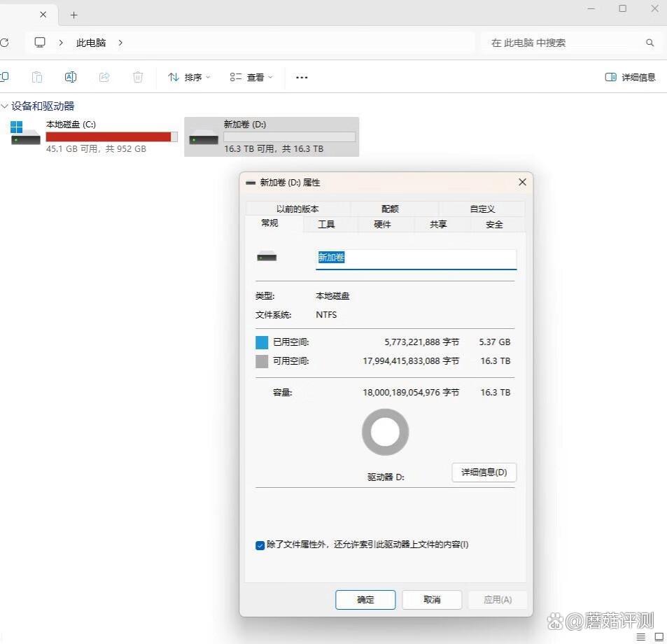The image size is (667, 644).
Task: Open the 排序 sort dropdown
Action: [x=189, y=78]
